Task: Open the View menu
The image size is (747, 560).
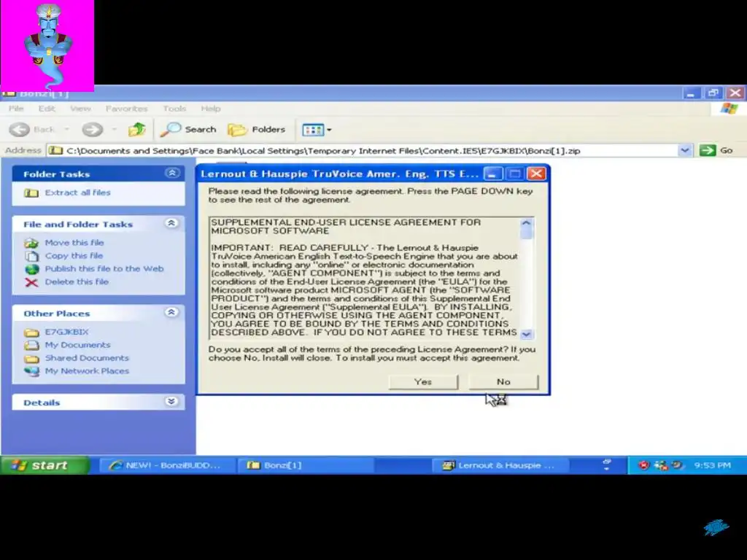Action: 80,109
